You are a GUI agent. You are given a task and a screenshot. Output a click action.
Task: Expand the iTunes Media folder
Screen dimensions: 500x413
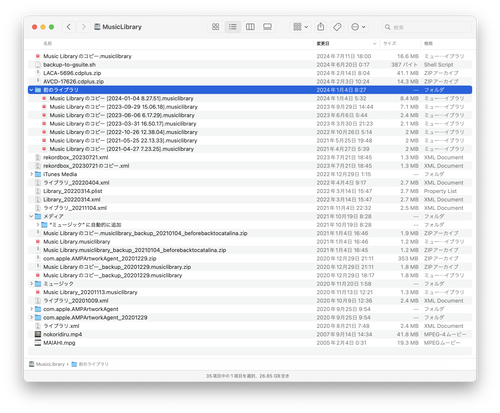pyautogui.click(x=31, y=174)
